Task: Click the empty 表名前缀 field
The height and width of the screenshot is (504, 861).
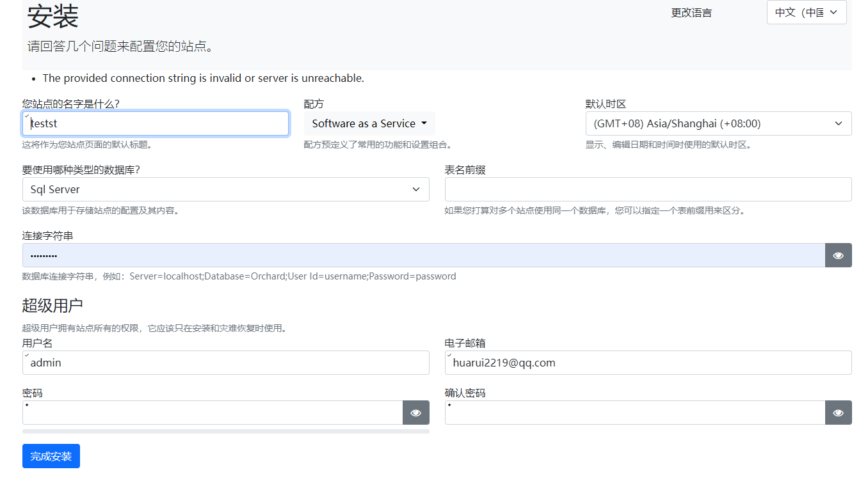Action: [648, 189]
